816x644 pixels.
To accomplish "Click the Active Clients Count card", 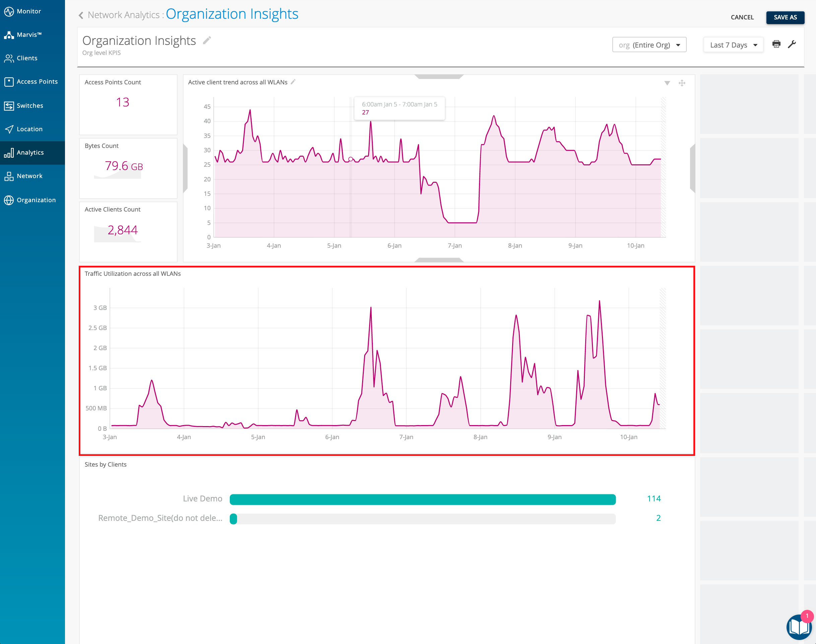I will tap(128, 232).
